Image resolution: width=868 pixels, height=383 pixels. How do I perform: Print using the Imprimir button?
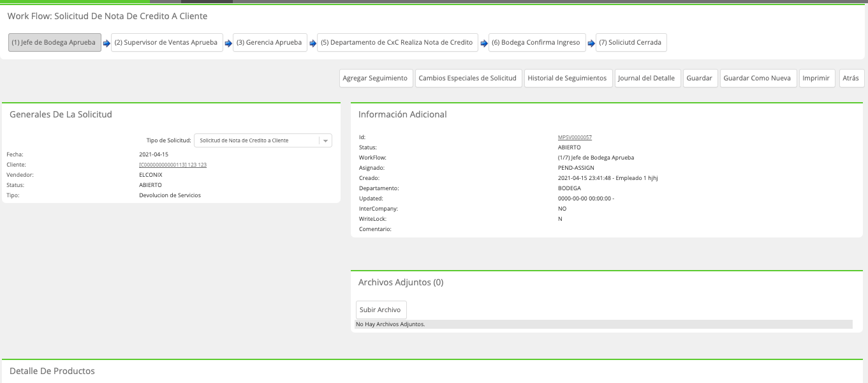click(816, 78)
